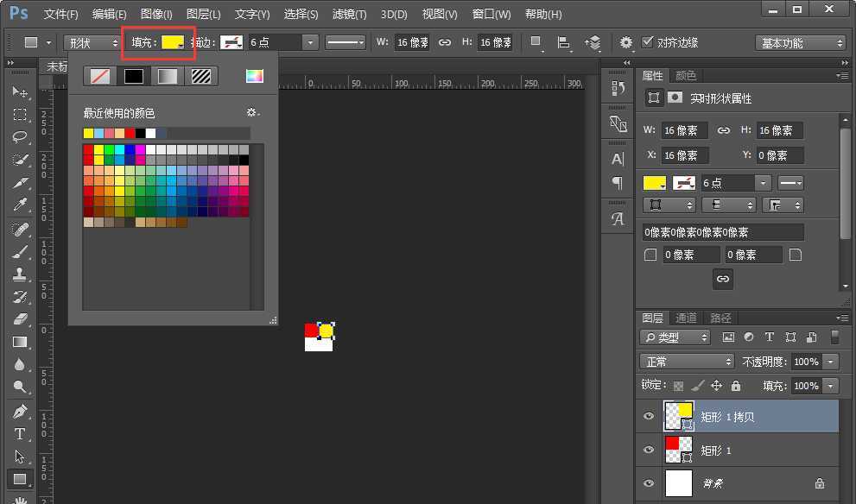856x504 pixels.
Task: Select the Lasso tool
Action: point(20,137)
